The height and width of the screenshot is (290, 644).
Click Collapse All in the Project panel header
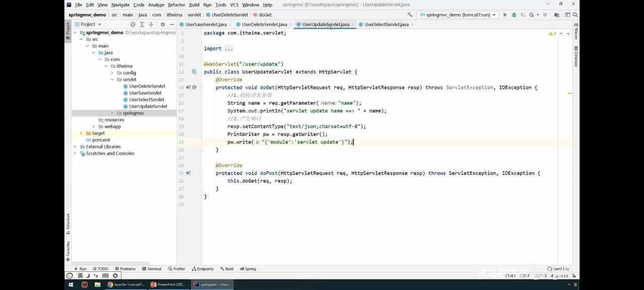(x=151, y=24)
